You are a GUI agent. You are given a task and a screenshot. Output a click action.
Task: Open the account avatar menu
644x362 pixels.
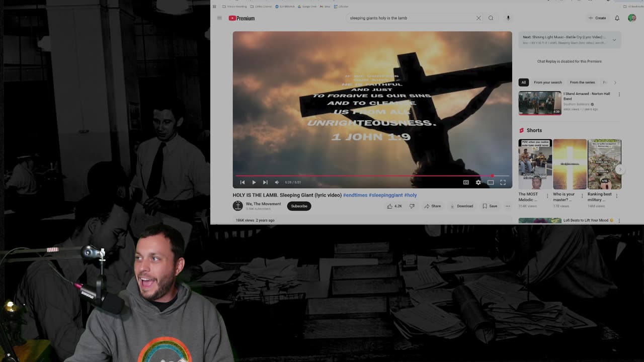click(x=632, y=18)
